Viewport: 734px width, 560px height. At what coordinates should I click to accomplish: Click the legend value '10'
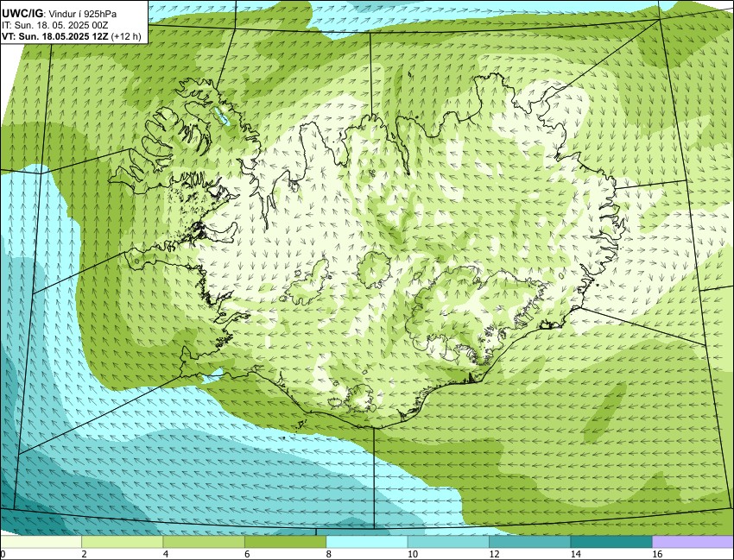click(x=413, y=554)
